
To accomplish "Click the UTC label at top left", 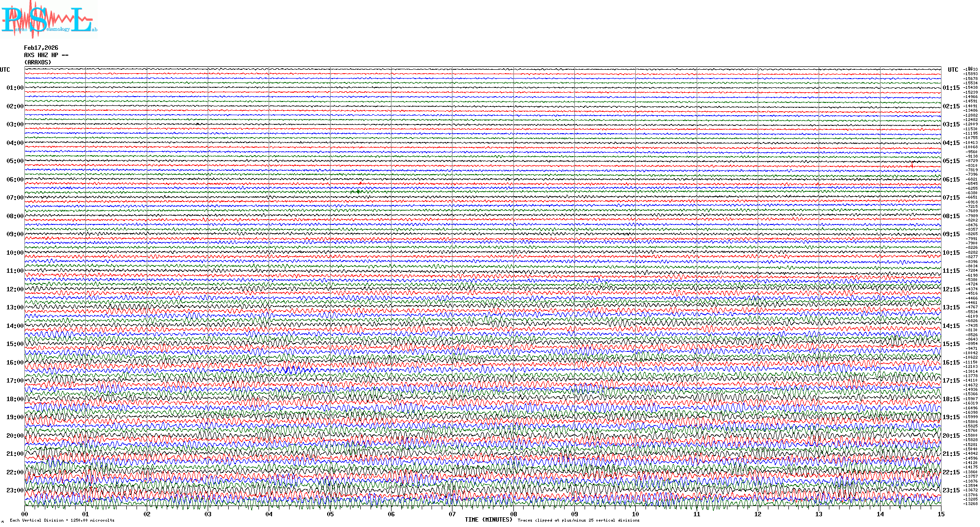I will point(5,70).
